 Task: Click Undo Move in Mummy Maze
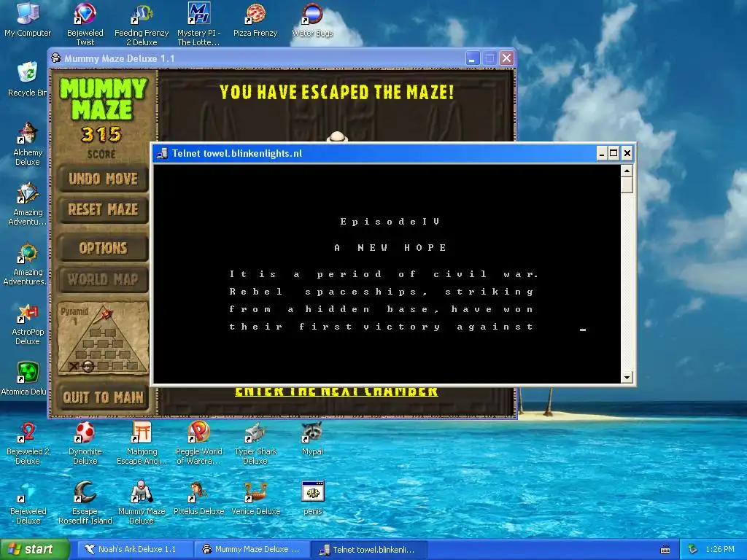[103, 179]
